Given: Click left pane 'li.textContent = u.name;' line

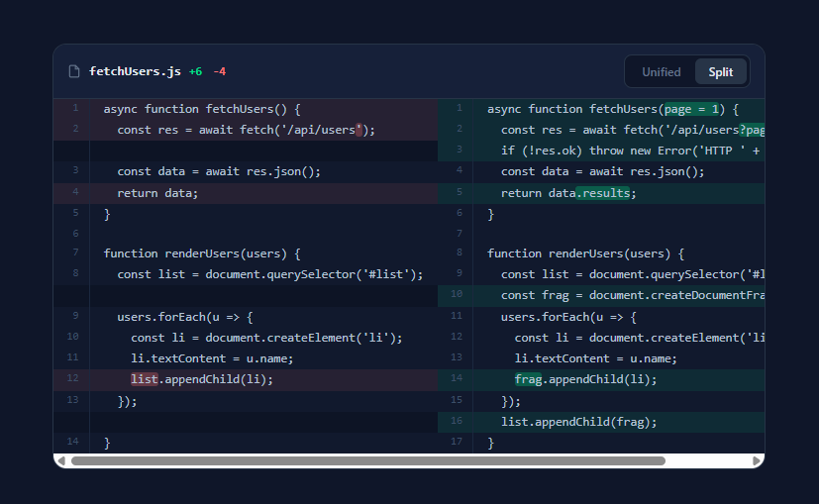Looking at the screenshot, I should 246,358.
